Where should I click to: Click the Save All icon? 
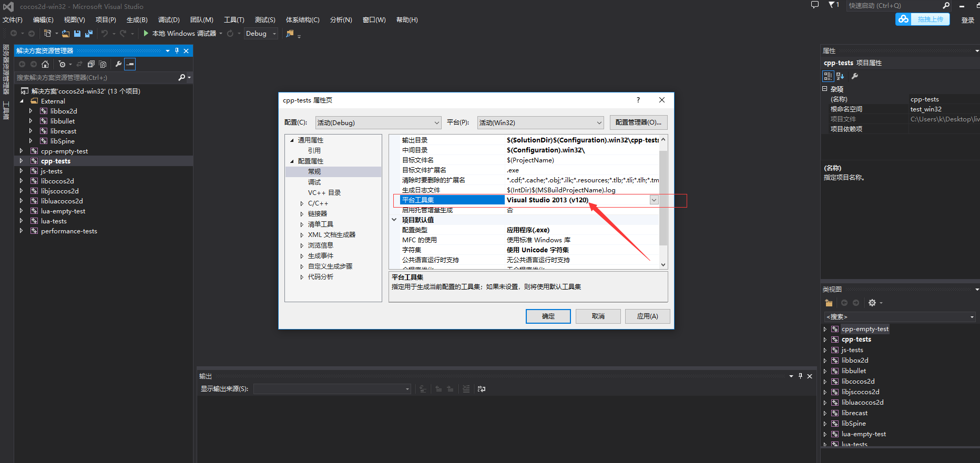click(x=88, y=34)
